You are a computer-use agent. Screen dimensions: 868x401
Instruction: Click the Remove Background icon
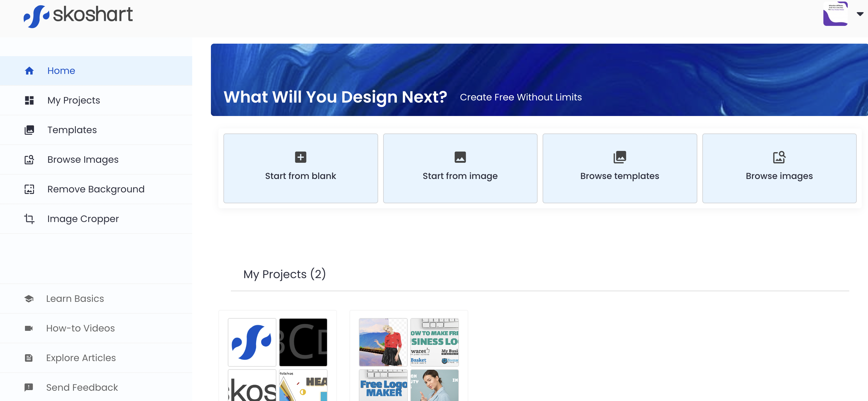pyautogui.click(x=29, y=189)
